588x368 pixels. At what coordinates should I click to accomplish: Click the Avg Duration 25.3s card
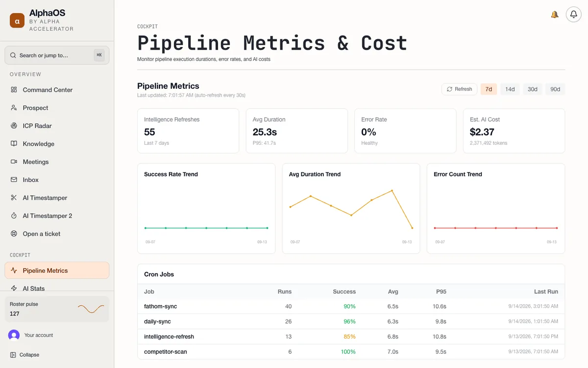[297, 131]
